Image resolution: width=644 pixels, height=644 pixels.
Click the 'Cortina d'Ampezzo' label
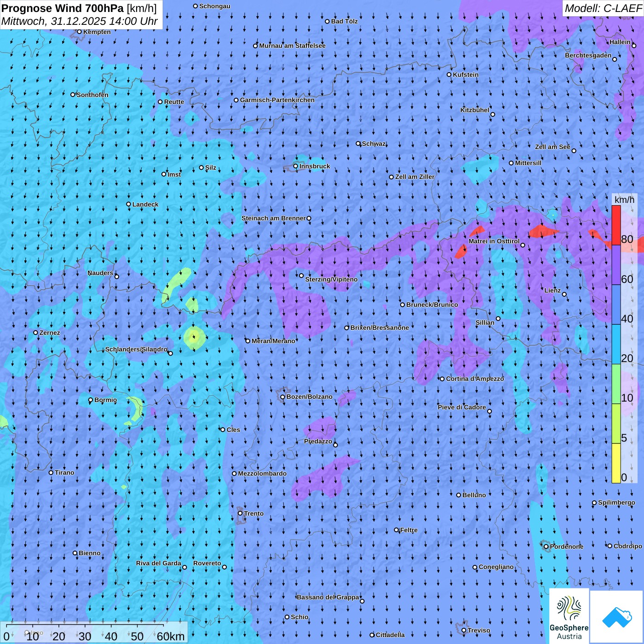click(x=475, y=379)
